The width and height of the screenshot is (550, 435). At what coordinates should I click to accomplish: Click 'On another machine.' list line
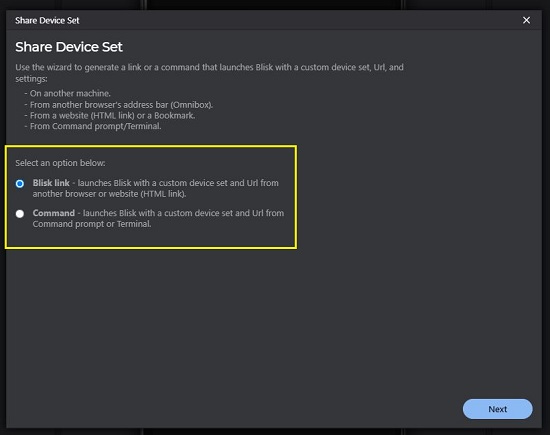point(67,93)
